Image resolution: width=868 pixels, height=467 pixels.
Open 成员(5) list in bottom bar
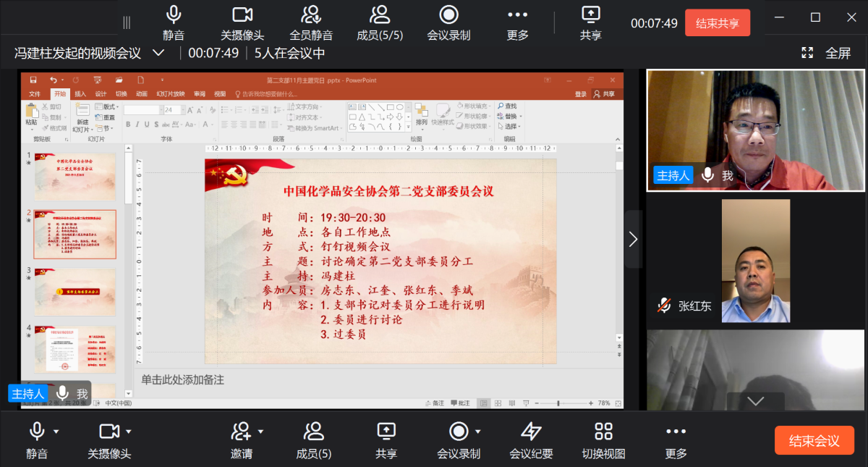(x=314, y=432)
